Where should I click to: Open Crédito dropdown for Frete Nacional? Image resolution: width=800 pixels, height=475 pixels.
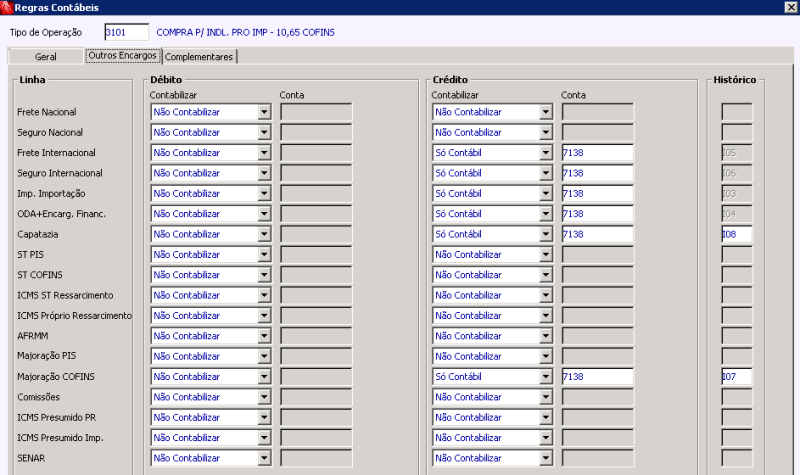546,112
